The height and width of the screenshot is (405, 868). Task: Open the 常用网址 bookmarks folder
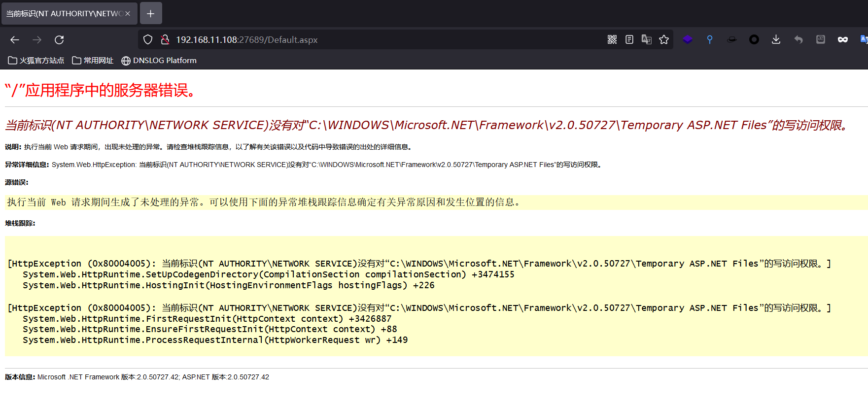(93, 61)
